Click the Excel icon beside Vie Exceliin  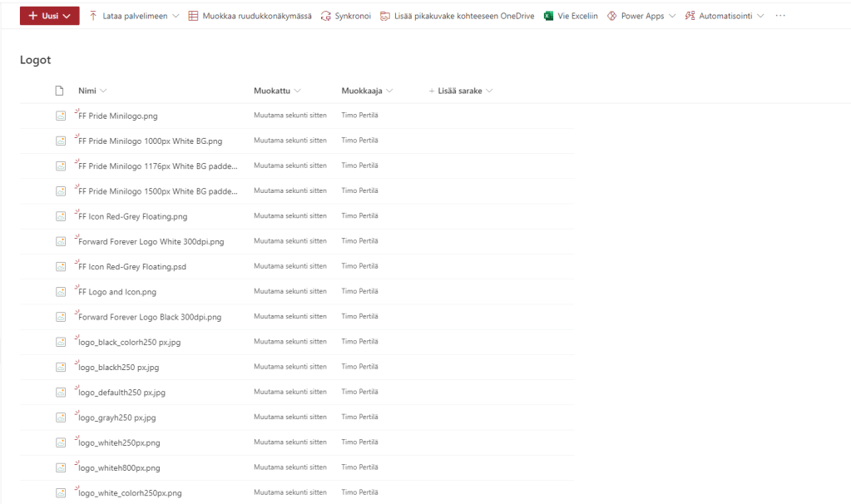click(548, 16)
